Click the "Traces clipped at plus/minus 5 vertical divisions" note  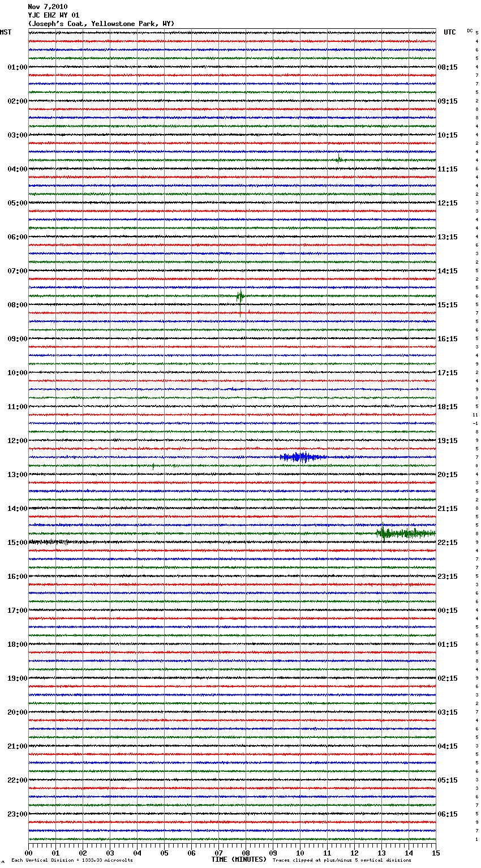click(342, 861)
